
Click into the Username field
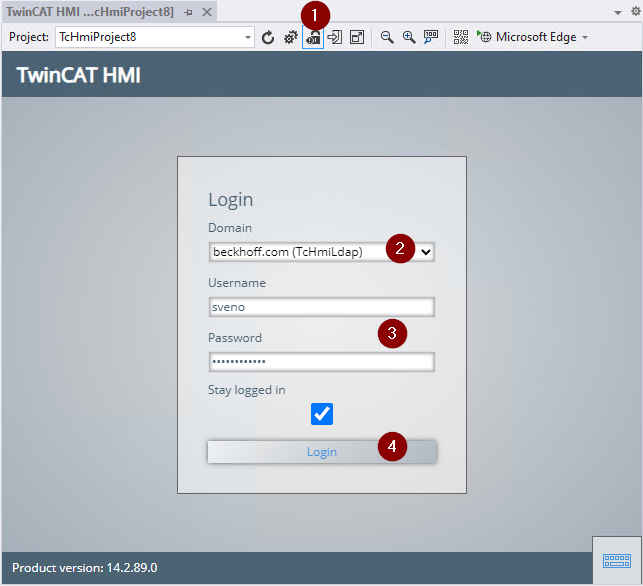322,307
